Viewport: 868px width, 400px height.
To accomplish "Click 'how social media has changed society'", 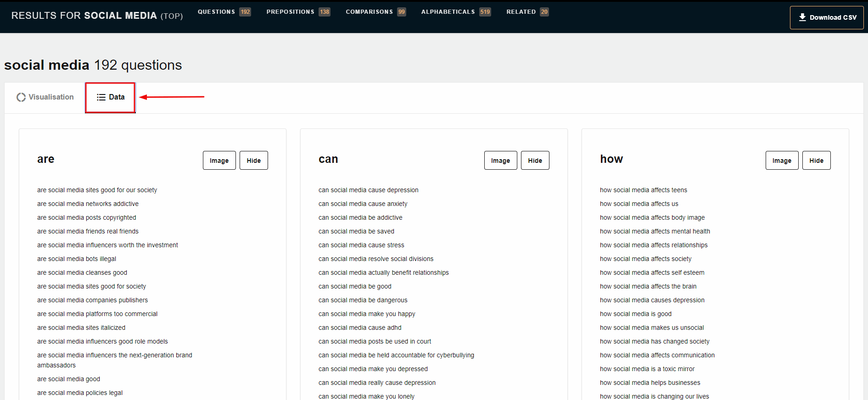I will (655, 341).
